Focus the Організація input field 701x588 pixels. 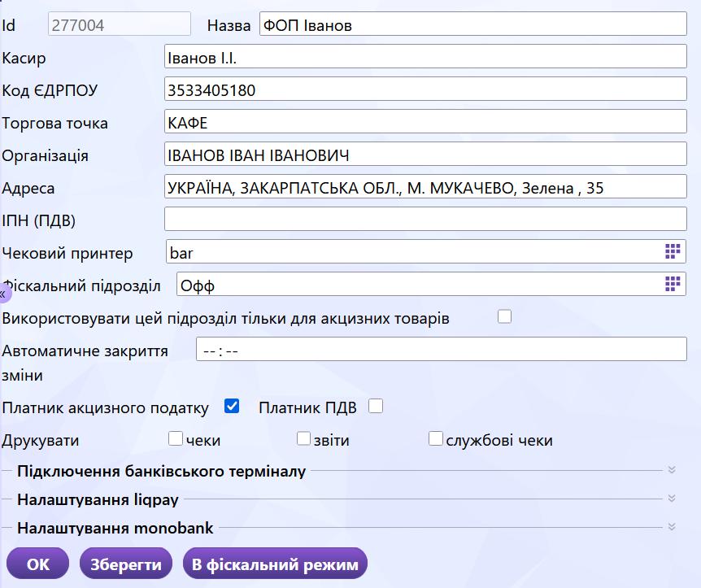pyautogui.click(x=425, y=155)
